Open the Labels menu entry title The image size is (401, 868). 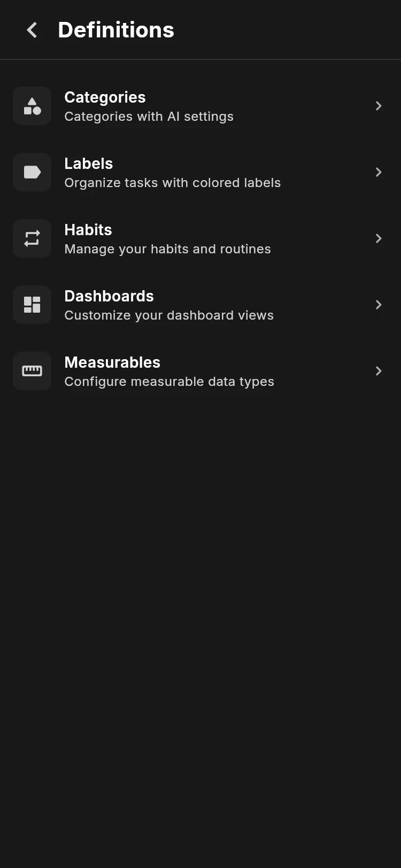pos(89,164)
